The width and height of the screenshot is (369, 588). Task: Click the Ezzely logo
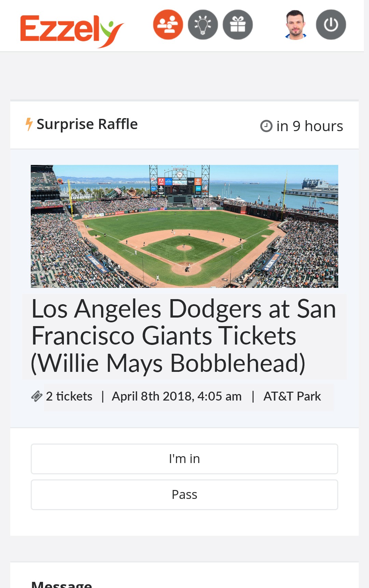pos(72,30)
